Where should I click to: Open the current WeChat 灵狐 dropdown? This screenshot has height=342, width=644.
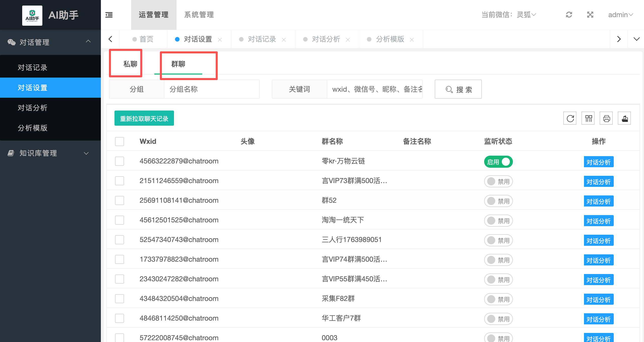point(526,15)
